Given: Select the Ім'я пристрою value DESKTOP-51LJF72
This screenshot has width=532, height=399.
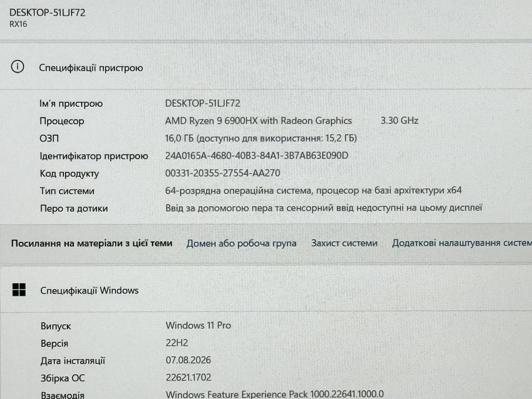Looking at the screenshot, I should (202, 103).
